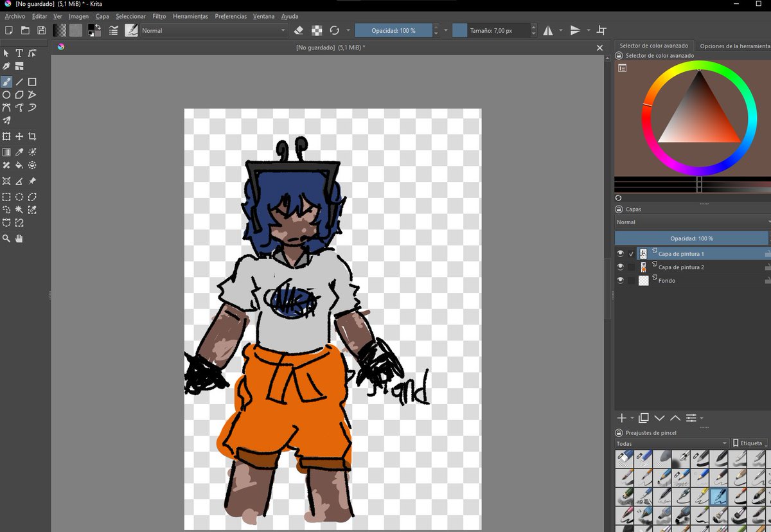
Task: Select the Color Sampler eyedropper tool
Action: (x=19, y=152)
